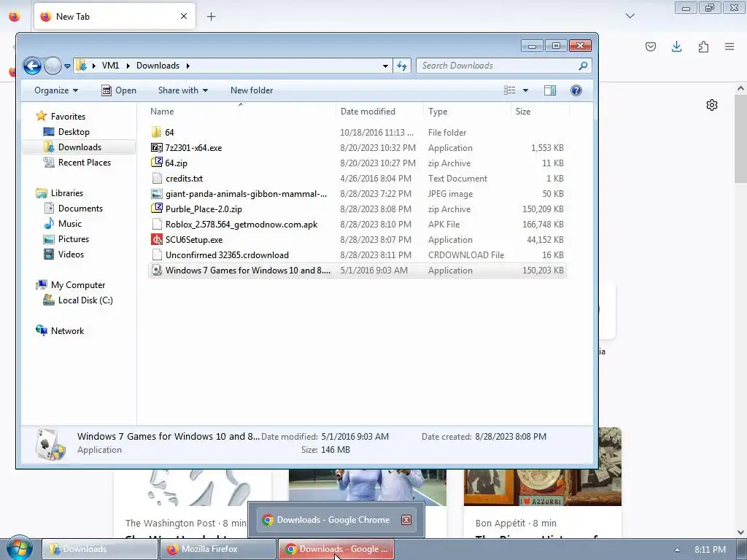Open Firefox application menu

tap(729, 47)
